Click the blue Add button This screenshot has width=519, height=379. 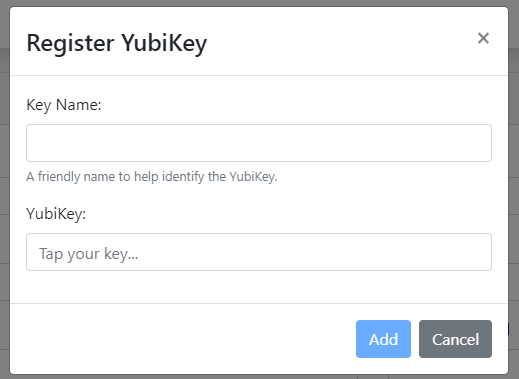click(x=383, y=339)
